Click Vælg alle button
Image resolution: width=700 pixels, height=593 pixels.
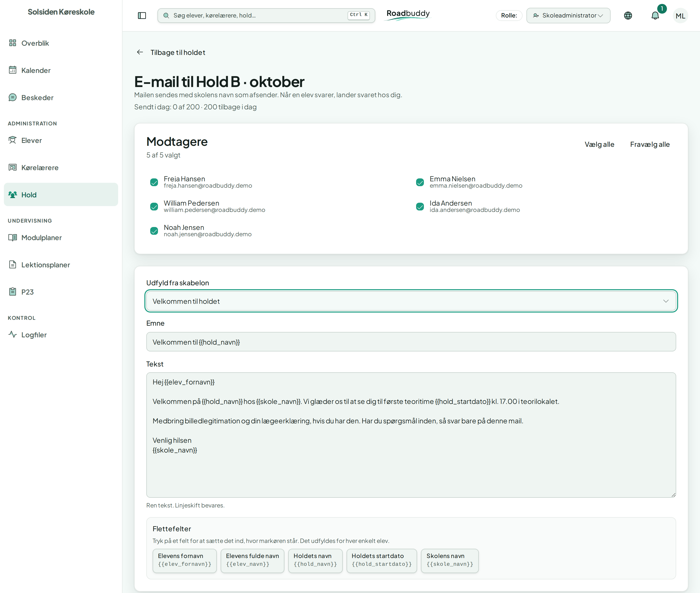[599, 144]
